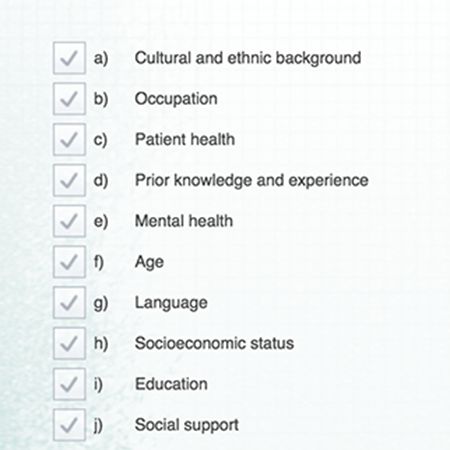Screen dimensions: 450x450
Task: Select the 'Mental health' label
Action: [184, 221]
